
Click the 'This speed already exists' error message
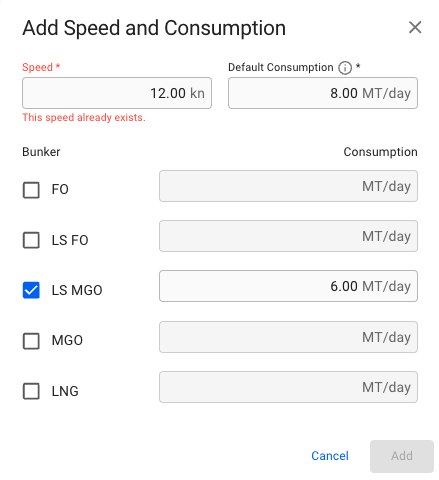tap(84, 118)
